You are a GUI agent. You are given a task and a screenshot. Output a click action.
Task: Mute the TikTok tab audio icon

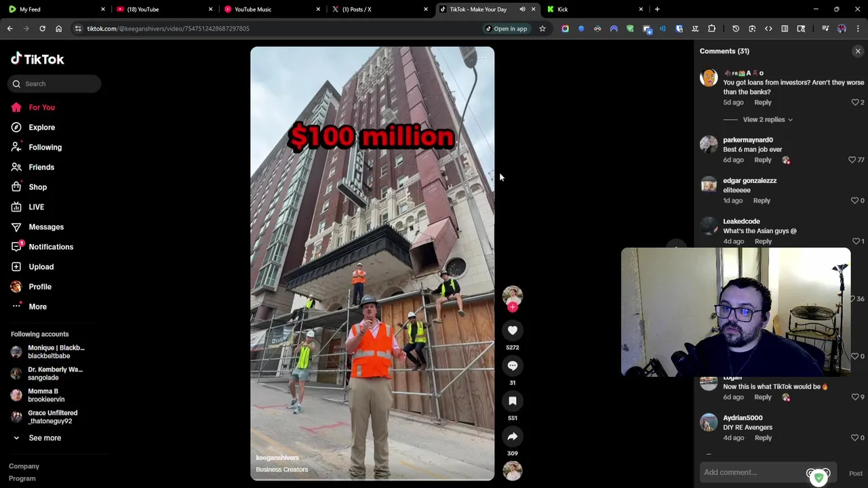click(x=522, y=9)
